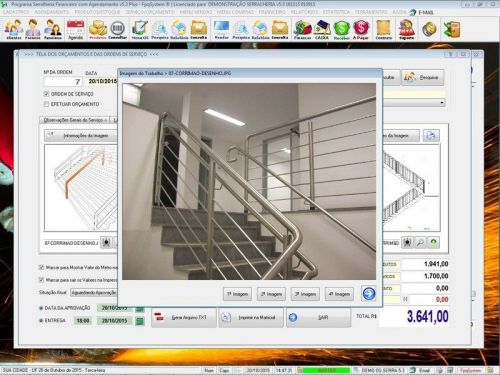500x375 pixels.
Task: Enable the Efetuar Orçamento checkbox
Action: click(46, 104)
